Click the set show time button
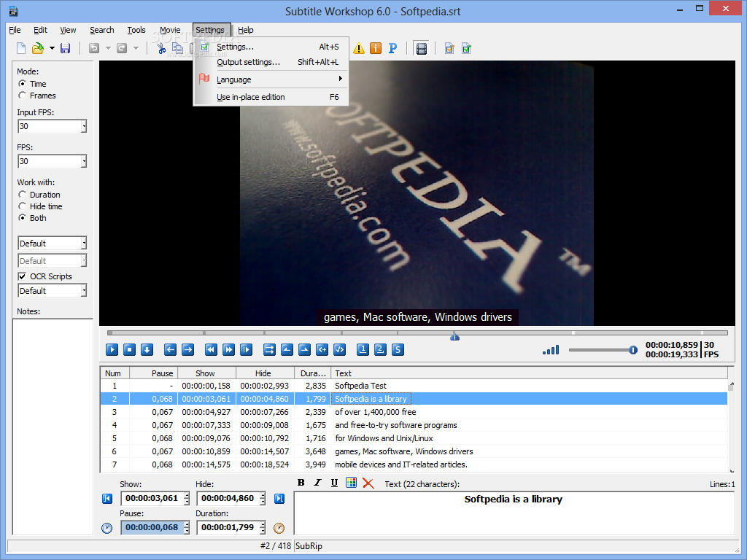This screenshot has width=747, height=560. (287, 349)
